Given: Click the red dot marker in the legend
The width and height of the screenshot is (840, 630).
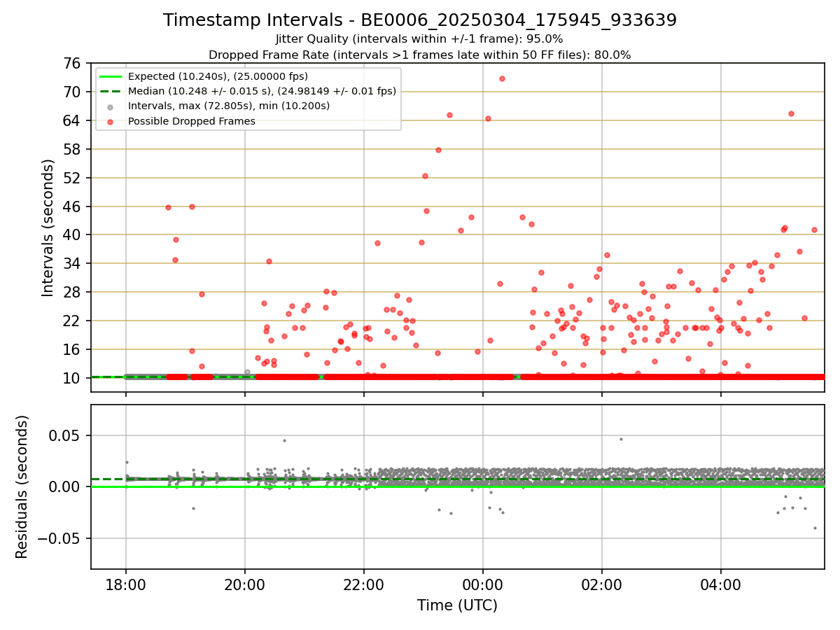Looking at the screenshot, I should (x=111, y=121).
